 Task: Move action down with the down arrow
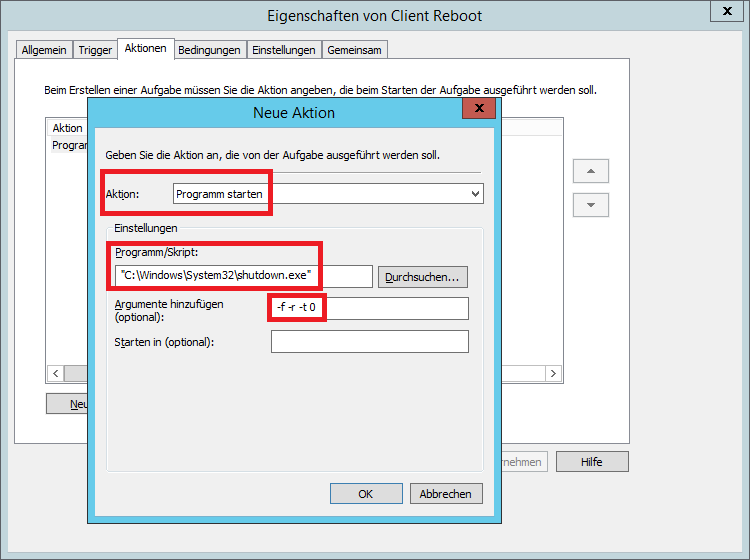[x=590, y=204]
